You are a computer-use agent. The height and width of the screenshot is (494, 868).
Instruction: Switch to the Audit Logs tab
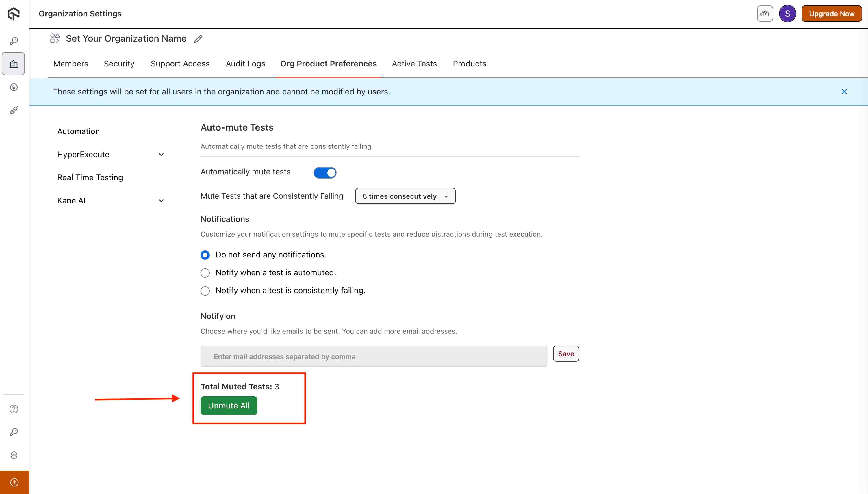point(245,64)
